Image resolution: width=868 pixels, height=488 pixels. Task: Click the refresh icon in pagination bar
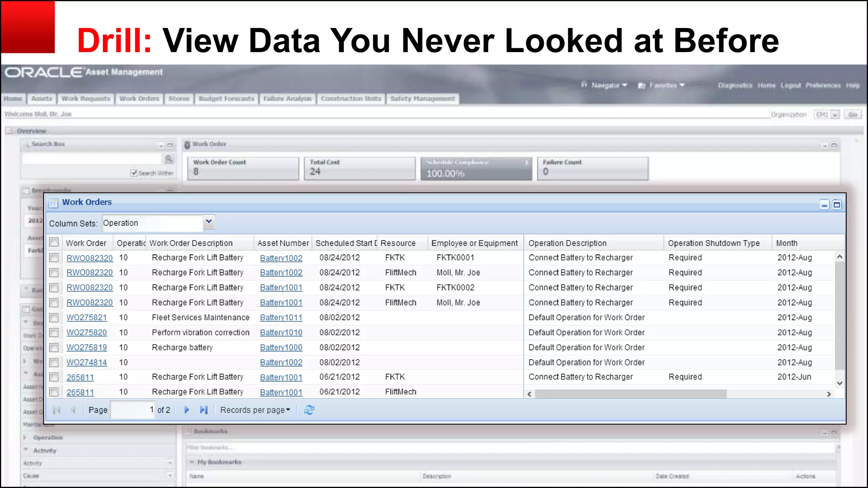309,410
